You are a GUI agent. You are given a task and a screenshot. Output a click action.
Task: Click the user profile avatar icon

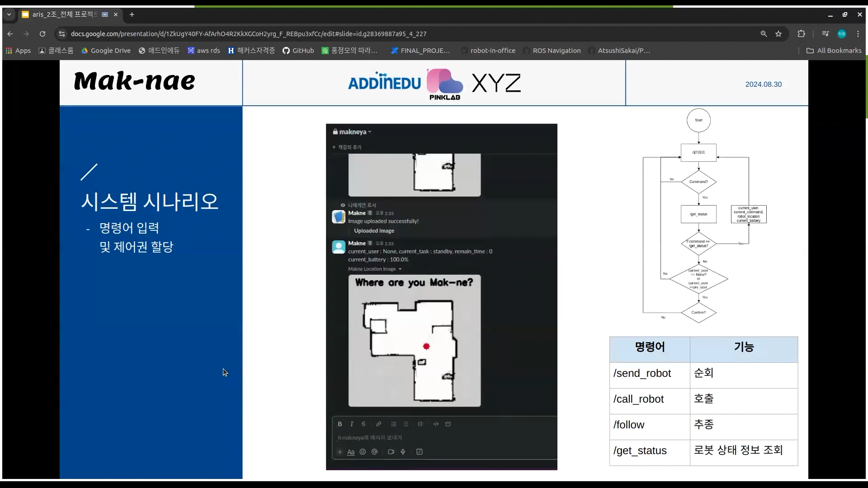click(842, 34)
